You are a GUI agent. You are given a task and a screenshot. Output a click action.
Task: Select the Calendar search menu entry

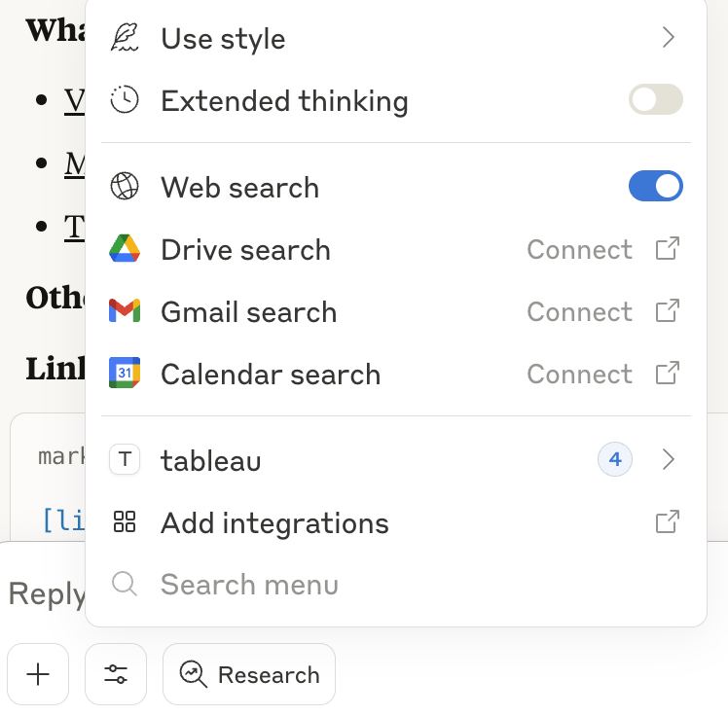[270, 375]
